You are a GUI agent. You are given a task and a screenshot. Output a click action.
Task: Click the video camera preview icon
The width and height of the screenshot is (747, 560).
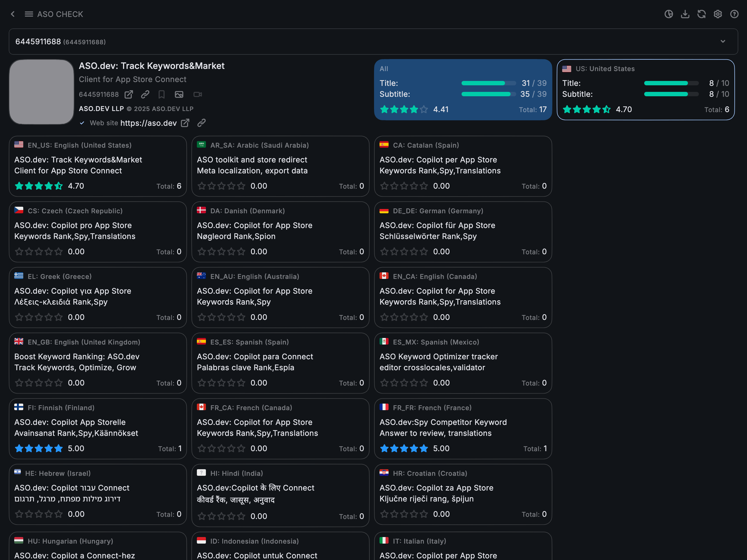click(198, 95)
